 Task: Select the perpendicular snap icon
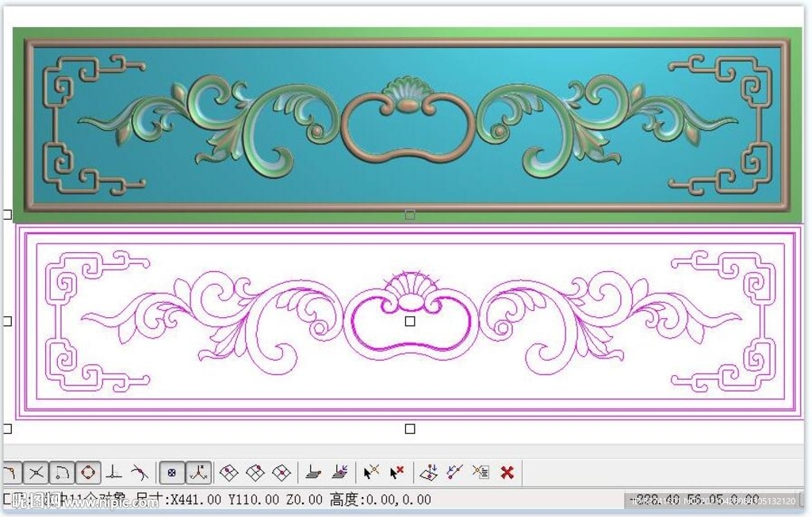coord(114,473)
